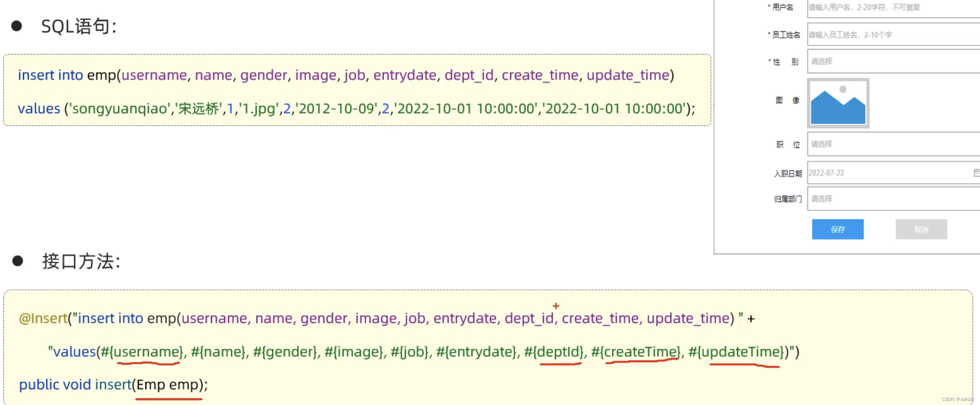Click the red-underlined Emp emp parameter

tap(167, 384)
